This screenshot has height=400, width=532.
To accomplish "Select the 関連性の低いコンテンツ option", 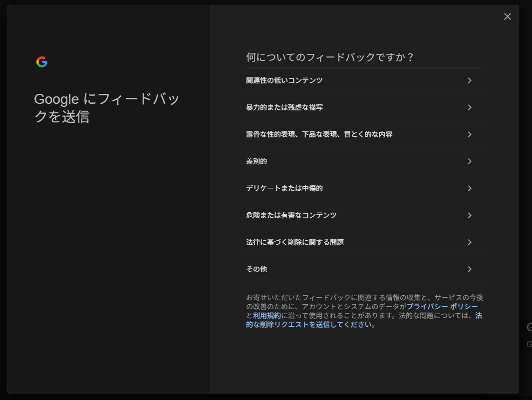I will [x=365, y=80].
